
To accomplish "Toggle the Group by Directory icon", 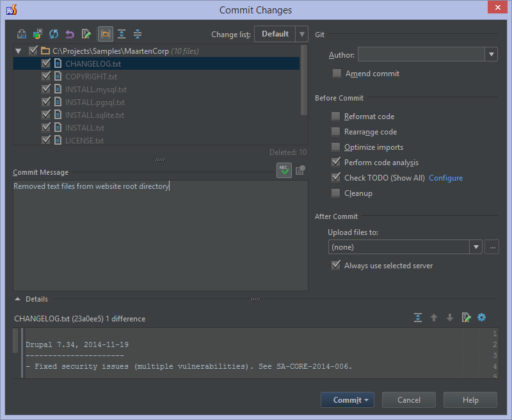I will (x=106, y=34).
